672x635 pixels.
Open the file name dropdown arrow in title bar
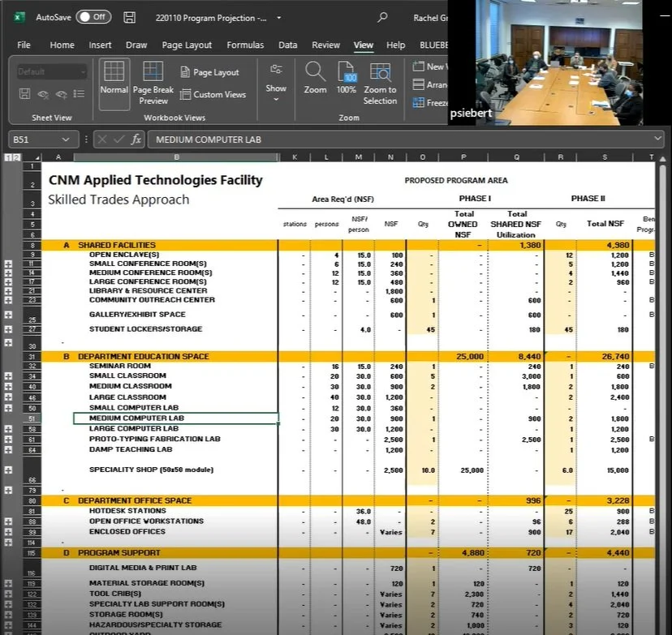click(x=279, y=18)
